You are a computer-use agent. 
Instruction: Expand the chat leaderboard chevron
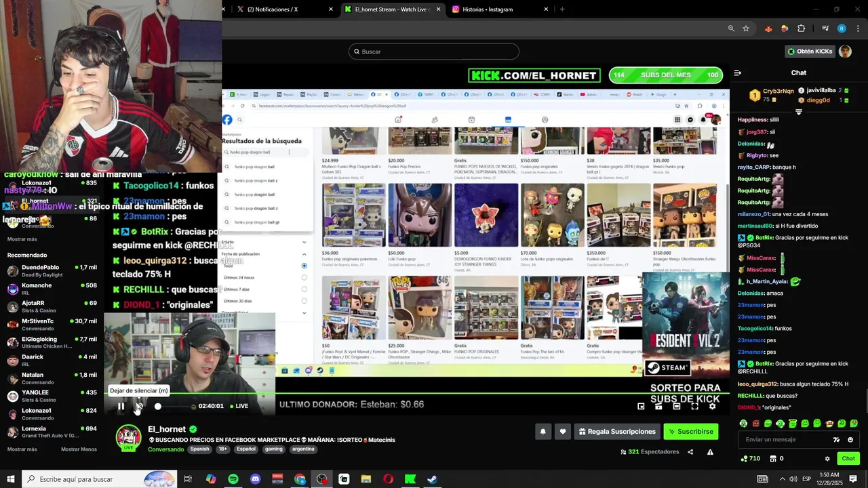(798, 113)
